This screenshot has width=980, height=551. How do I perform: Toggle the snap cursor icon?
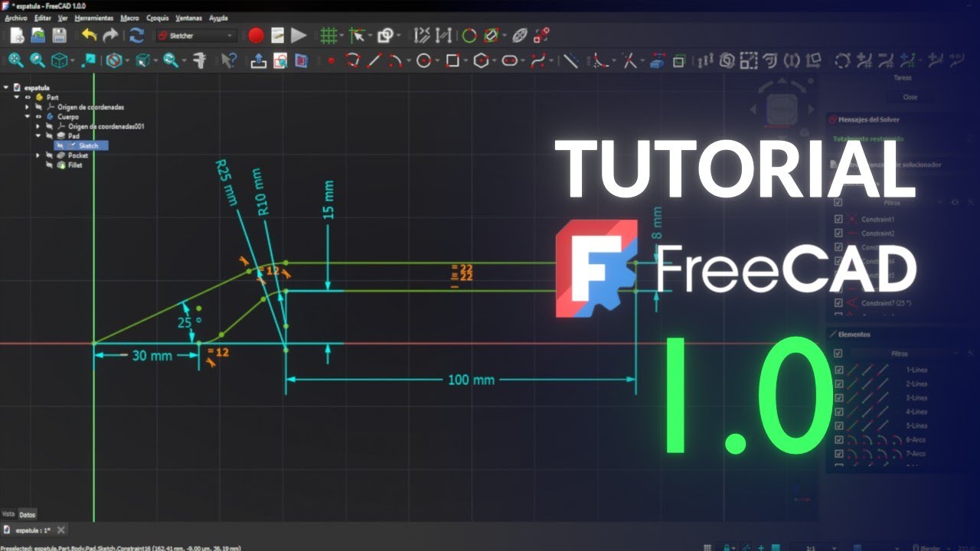[356, 35]
